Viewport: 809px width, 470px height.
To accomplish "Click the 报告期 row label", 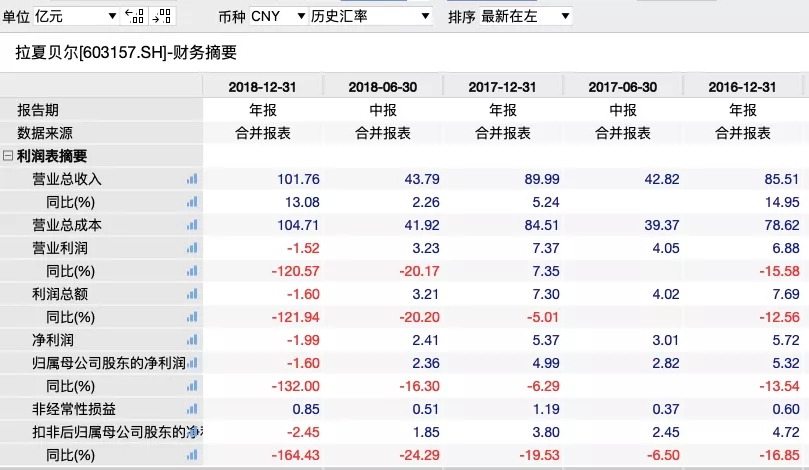I will [38, 110].
